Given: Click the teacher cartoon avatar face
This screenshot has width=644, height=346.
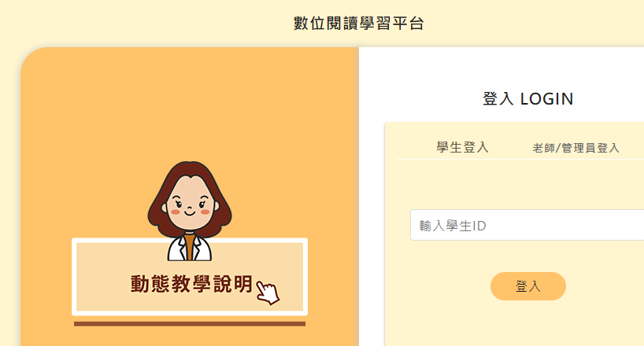Looking at the screenshot, I should click(x=190, y=203).
